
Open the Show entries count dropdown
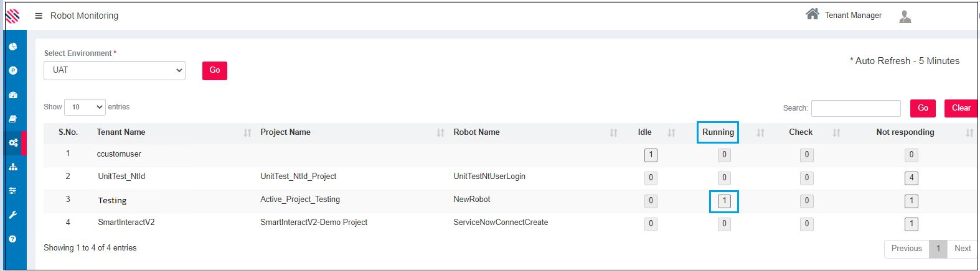click(85, 108)
